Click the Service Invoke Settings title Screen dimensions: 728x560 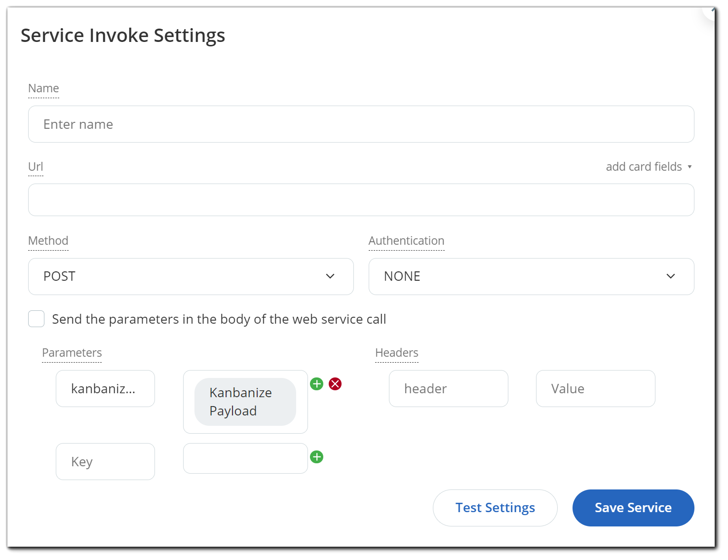coord(123,36)
